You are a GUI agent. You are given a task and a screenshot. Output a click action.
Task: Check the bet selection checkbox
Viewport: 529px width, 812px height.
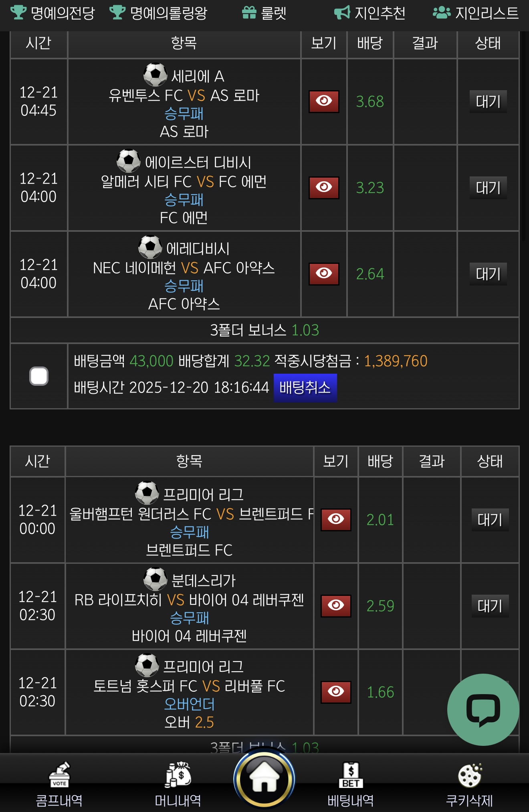point(38,376)
